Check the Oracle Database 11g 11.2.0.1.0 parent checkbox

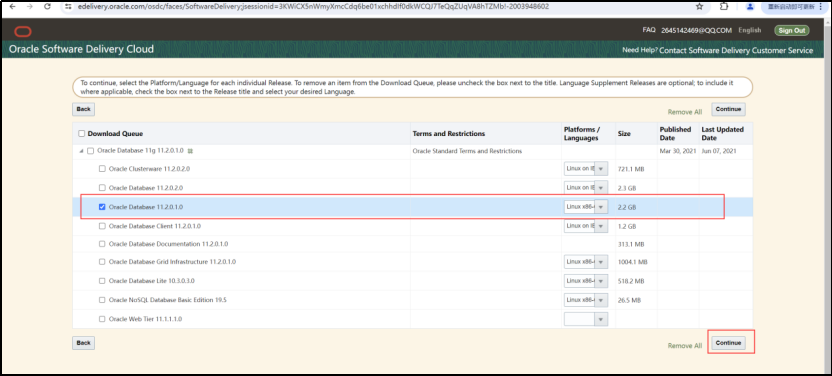[90, 151]
